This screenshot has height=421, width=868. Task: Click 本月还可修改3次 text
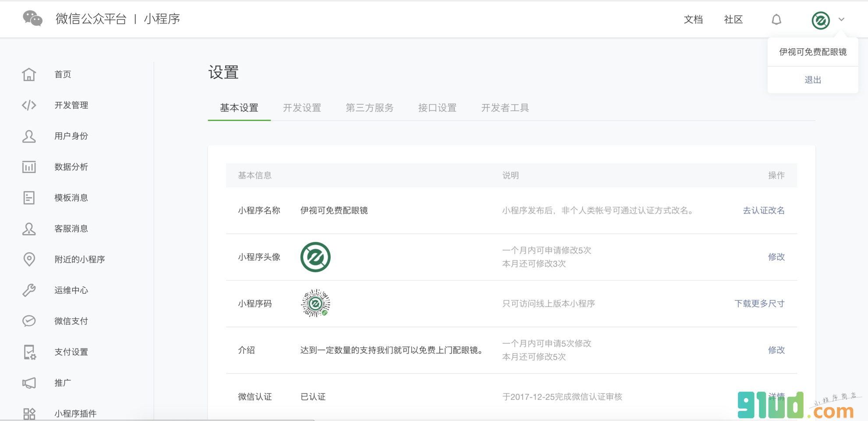534,264
